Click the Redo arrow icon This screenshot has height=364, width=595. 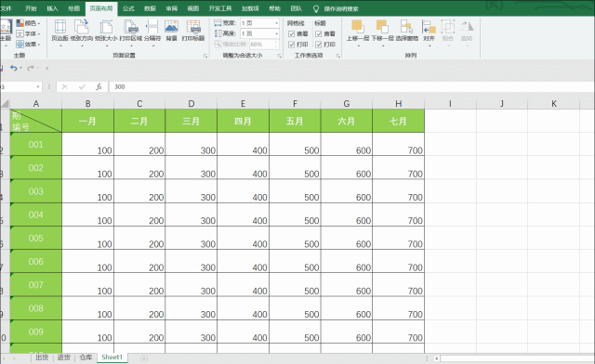click(x=31, y=68)
